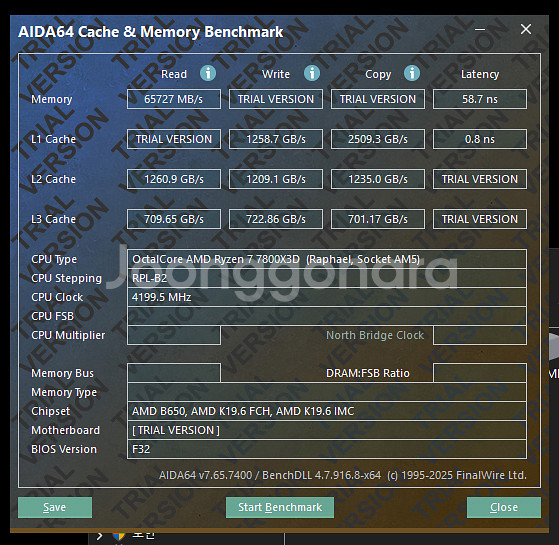Image resolution: width=559 pixels, height=545 pixels.
Task: Click the Memory row label
Action: 52,99
